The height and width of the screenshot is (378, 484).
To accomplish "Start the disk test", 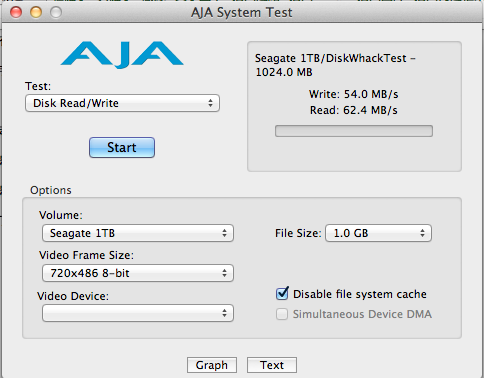I will point(122,147).
